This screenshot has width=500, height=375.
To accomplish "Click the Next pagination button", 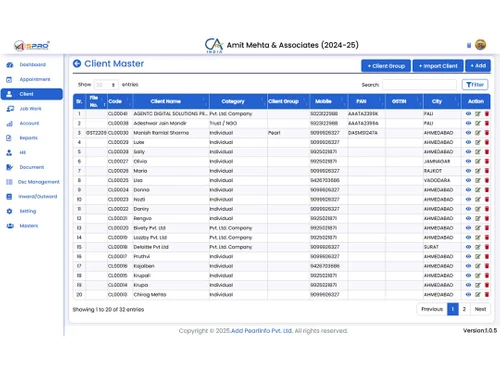I will tap(480, 309).
